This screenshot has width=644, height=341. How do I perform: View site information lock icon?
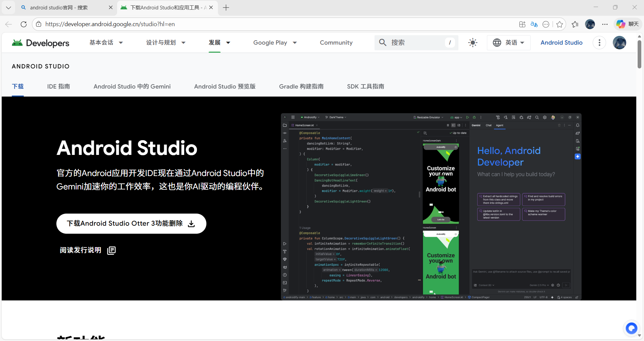[x=39, y=24]
